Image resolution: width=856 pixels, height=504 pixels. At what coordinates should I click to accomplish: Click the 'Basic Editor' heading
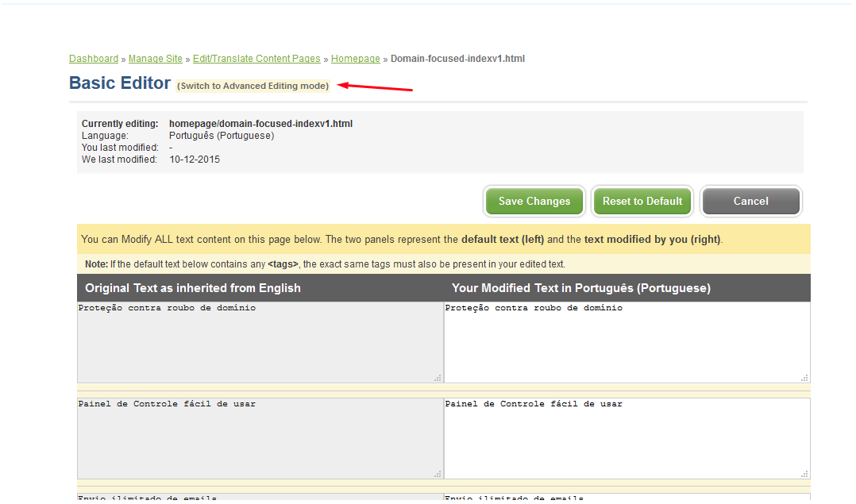(120, 83)
